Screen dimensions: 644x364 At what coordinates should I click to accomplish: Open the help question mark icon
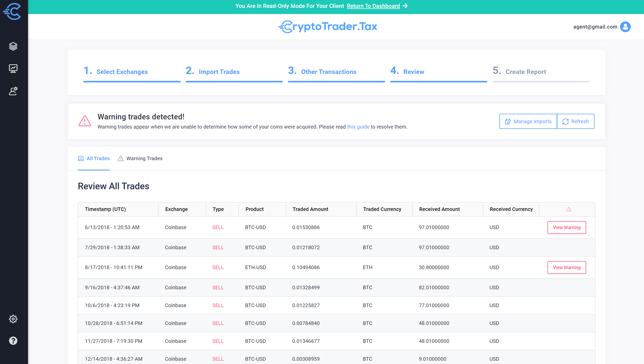13,341
